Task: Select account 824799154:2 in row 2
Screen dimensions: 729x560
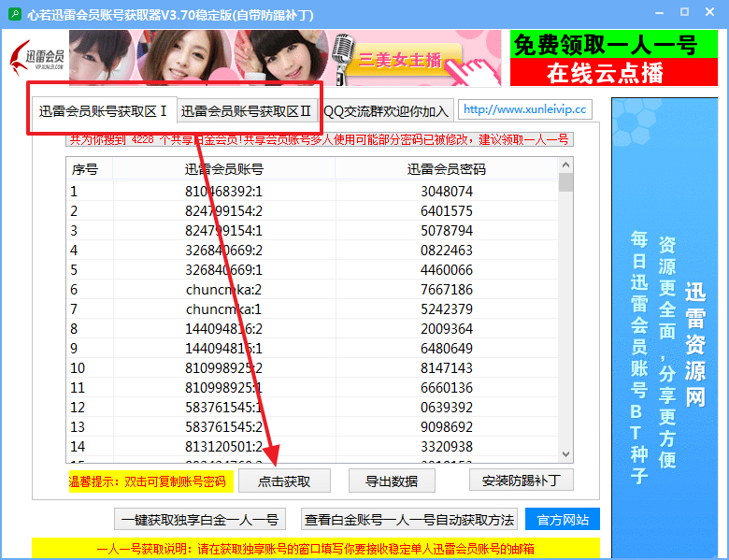Action: click(x=223, y=210)
